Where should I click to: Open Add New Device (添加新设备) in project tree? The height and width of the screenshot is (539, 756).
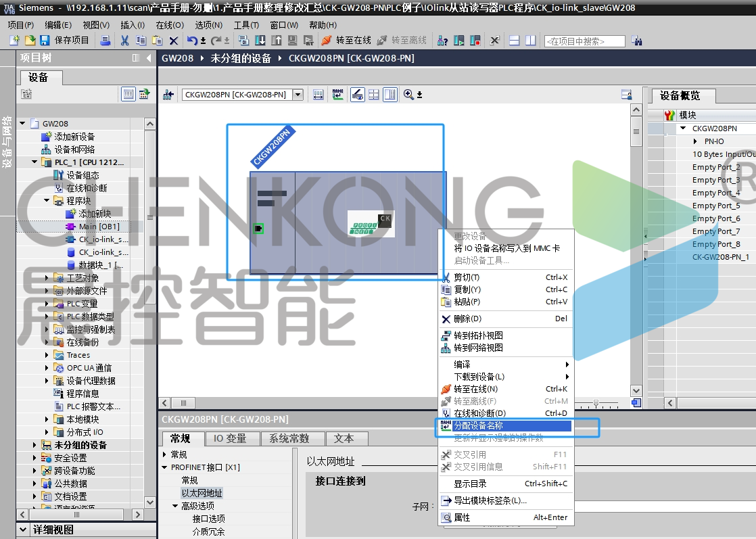[74, 137]
